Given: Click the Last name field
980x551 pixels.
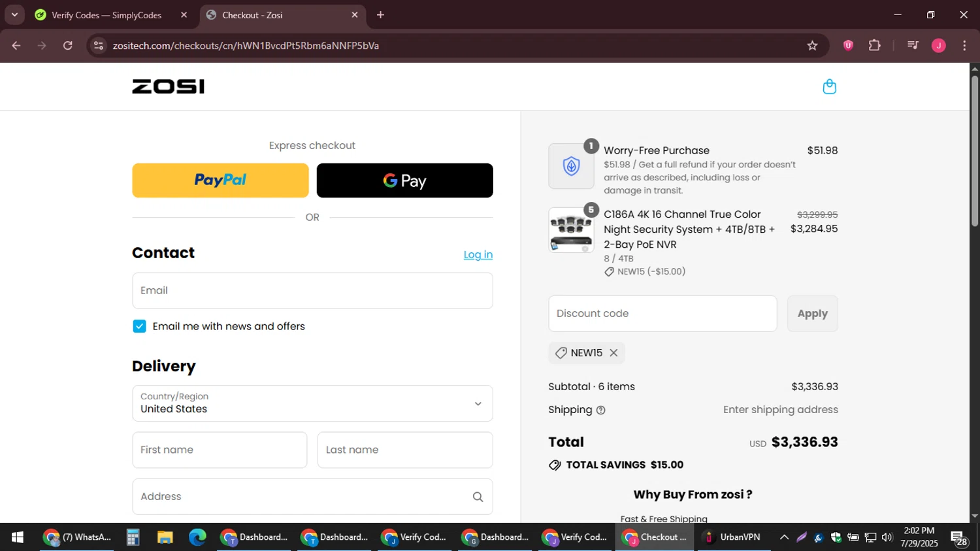Looking at the screenshot, I should pyautogui.click(x=405, y=450).
